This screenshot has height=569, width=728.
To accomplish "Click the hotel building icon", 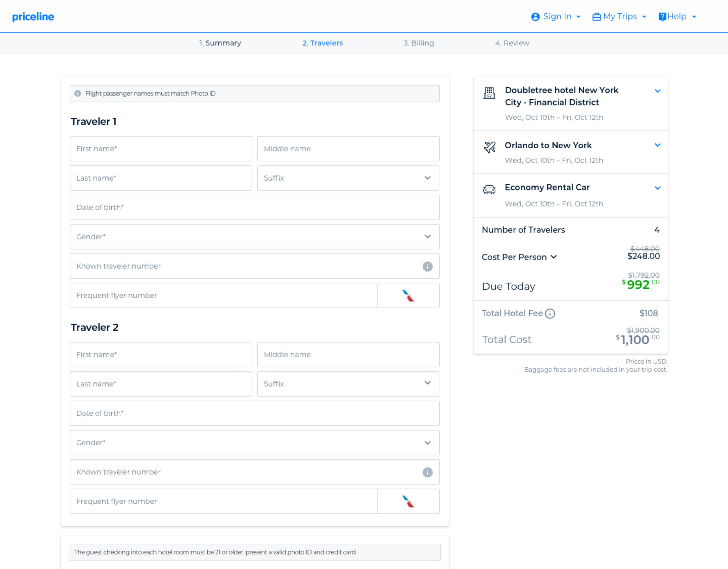I will [489, 93].
